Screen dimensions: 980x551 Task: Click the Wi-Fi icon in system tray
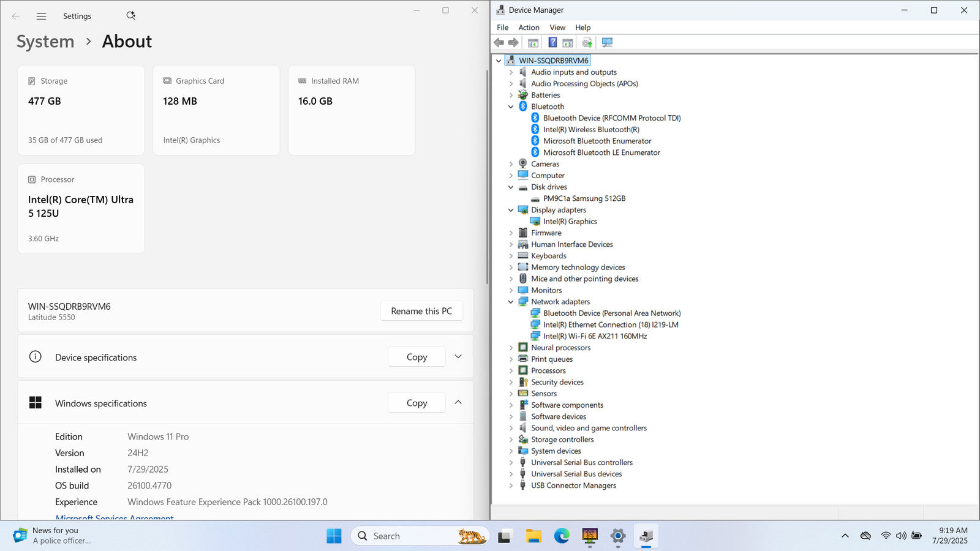[x=886, y=536]
